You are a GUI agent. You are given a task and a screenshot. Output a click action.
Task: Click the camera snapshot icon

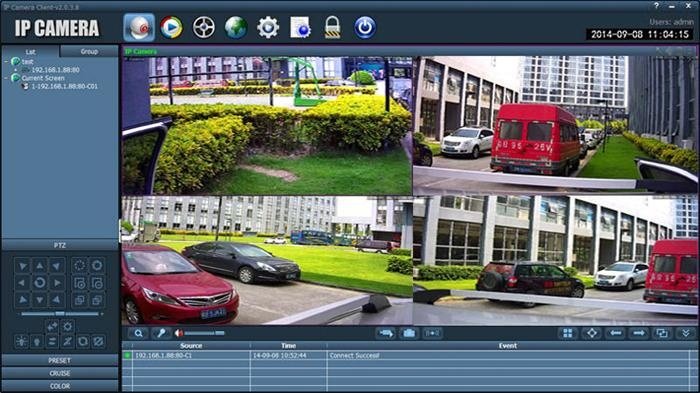[408, 333]
